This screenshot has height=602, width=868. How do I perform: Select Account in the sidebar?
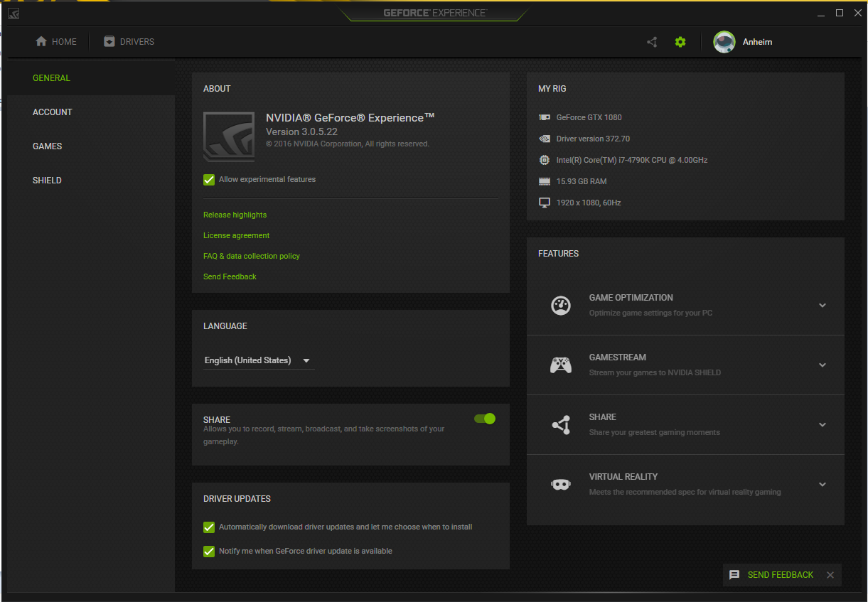91,112
